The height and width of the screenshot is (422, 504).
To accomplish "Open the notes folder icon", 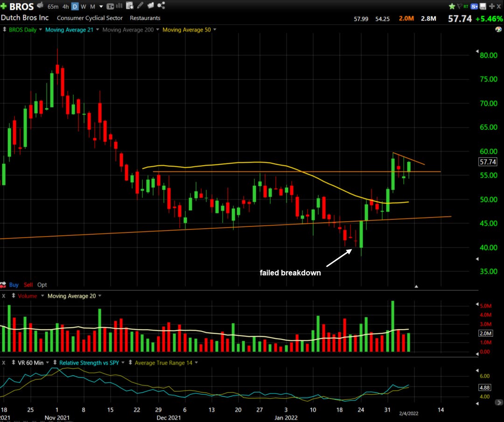I will [150, 5].
